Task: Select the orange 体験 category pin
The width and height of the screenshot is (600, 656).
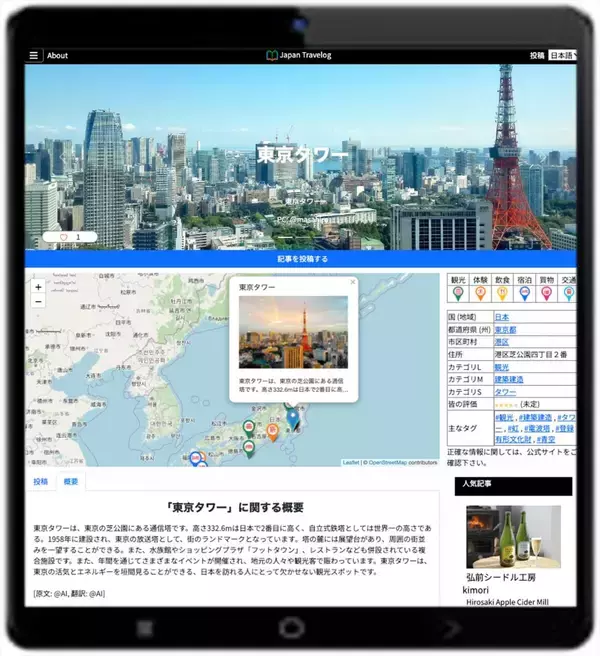Action: coord(480,294)
